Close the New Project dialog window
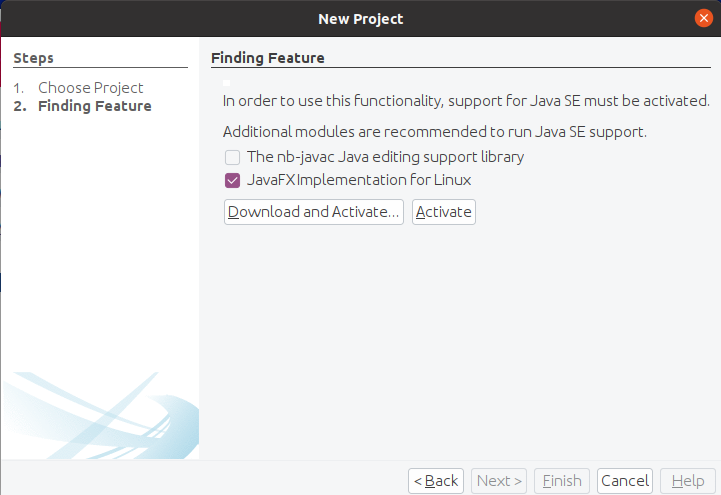The width and height of the screenshot is (721, 495). [x=704, y=18]
